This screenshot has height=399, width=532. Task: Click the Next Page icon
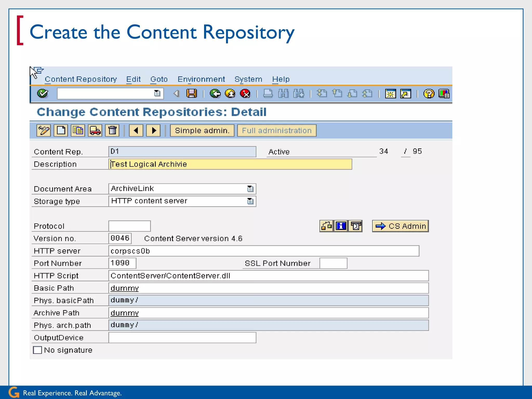point(352,94)
